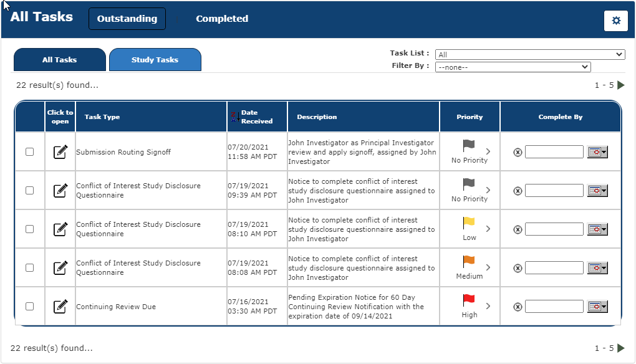The image size is (636, 364).
Task: Click Complete By field for Continuing Review Due
Action: tap(554, 307)
